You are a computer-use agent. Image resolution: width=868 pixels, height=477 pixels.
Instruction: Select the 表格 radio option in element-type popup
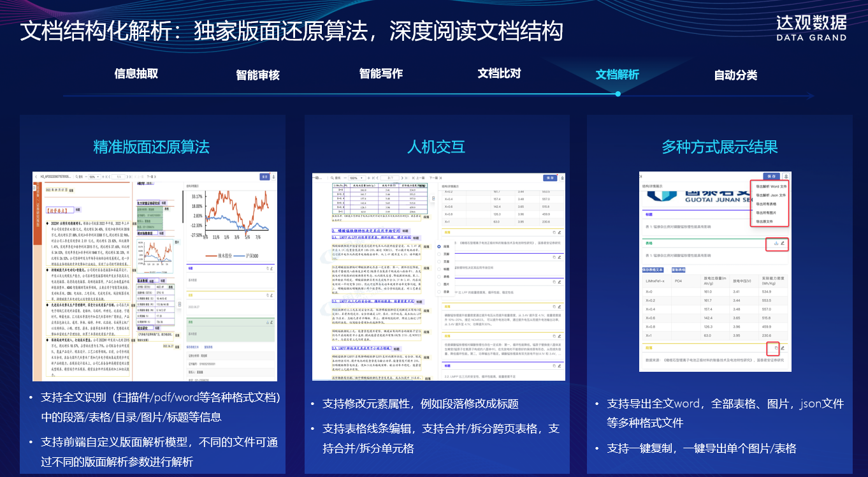pyautogui.click(x=439, y=276)
